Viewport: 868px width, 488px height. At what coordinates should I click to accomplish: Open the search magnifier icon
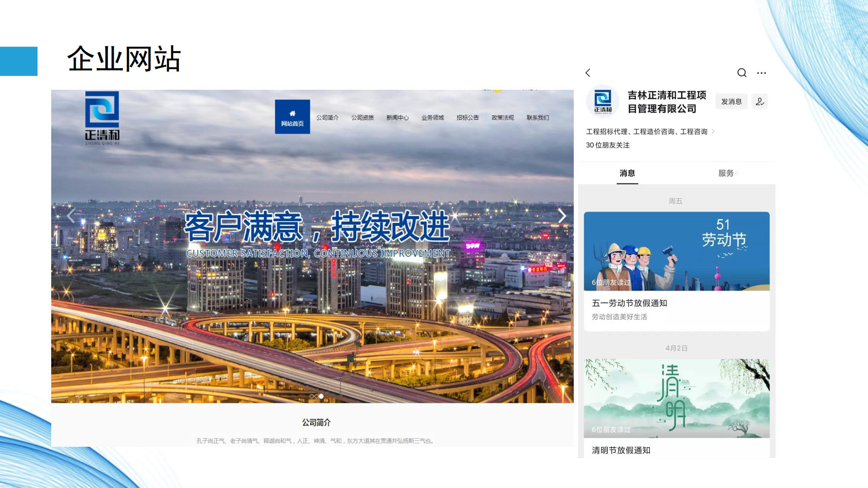742,73
